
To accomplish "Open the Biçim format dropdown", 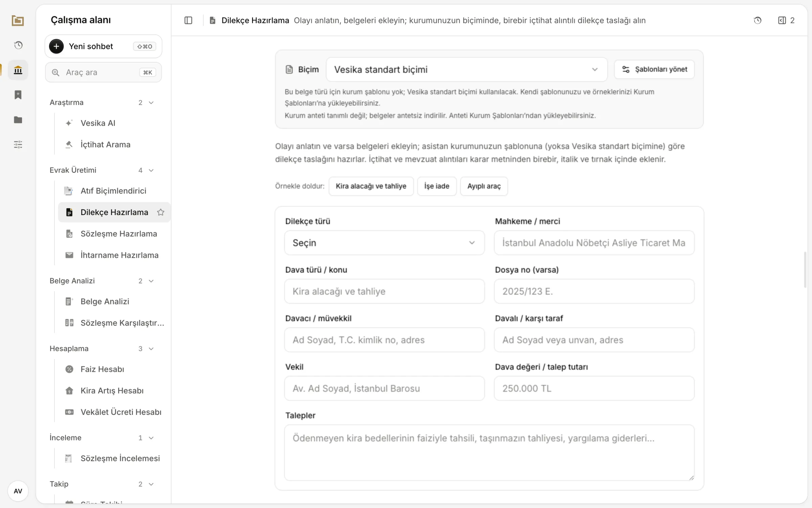I will 467,69.
